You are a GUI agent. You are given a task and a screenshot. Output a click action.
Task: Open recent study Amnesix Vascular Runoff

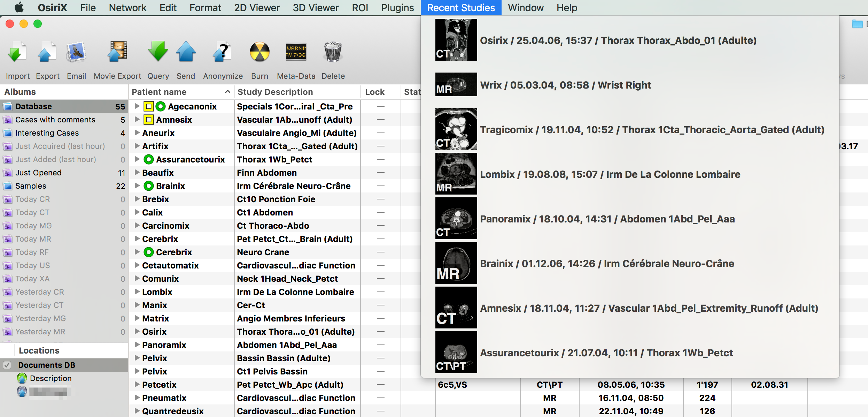click(630, 308)
